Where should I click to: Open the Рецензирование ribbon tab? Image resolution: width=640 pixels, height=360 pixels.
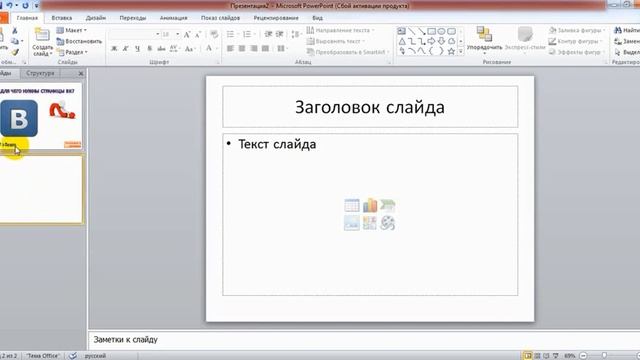[x=276, y=18]
